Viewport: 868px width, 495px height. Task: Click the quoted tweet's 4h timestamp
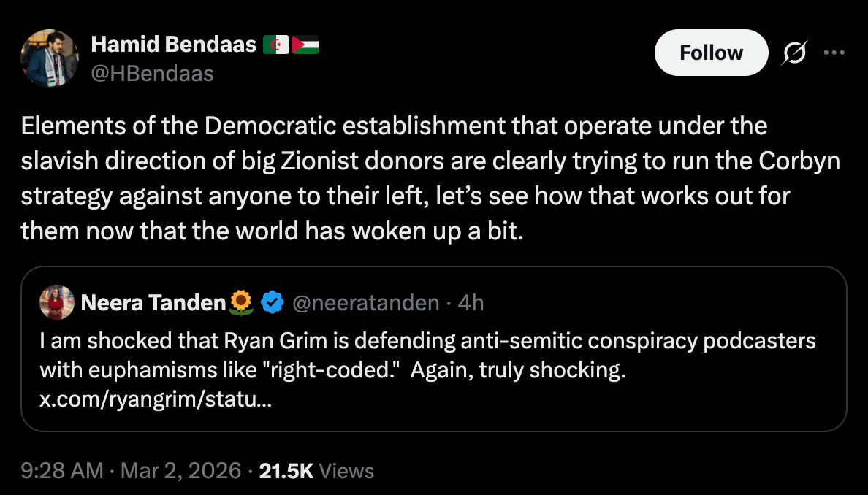point(471,302)
